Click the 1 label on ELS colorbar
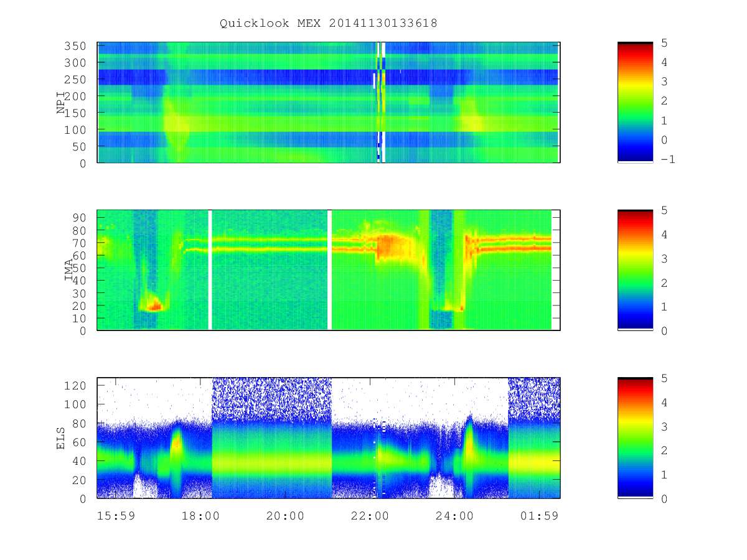 [x=664, y=475]
